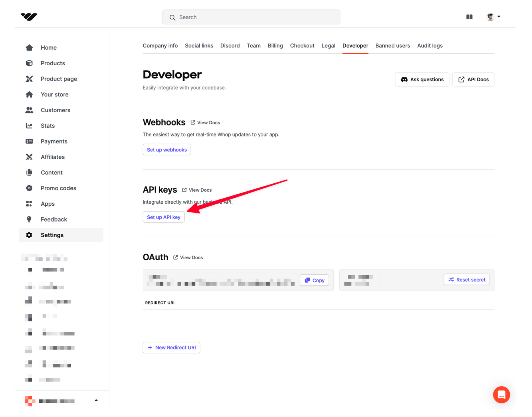The height and width of the screenshot is (417, 532).
Task: Switch to the Audit logs tab
Action: [x=430, y=46]
